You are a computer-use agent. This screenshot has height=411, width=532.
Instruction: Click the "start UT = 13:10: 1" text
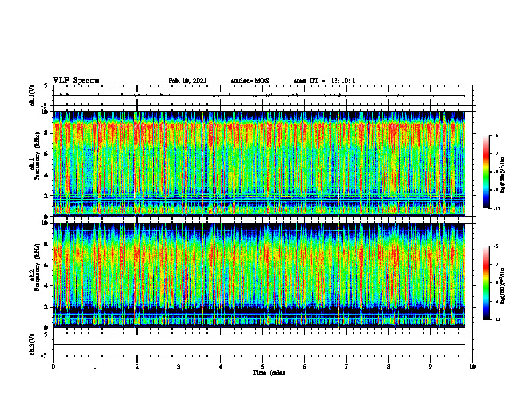point(324,81)
